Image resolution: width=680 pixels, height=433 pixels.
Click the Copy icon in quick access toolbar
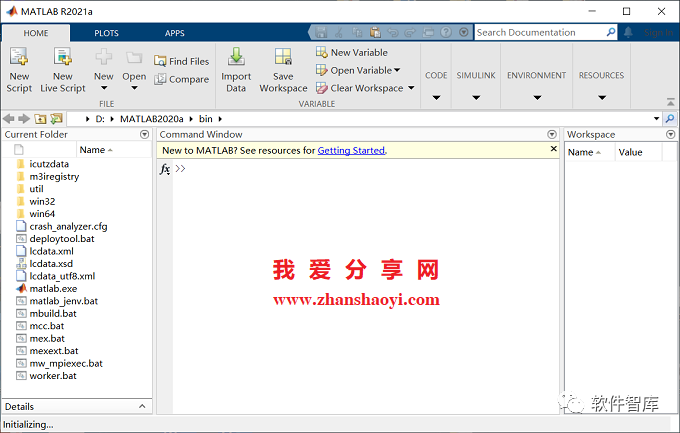[357, 32]
